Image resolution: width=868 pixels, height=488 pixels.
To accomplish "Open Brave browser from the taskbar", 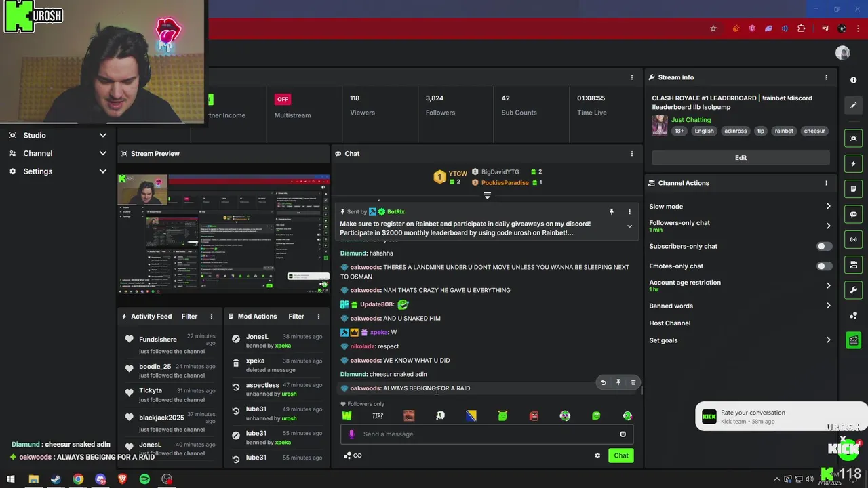I will (x=122, y=479).
